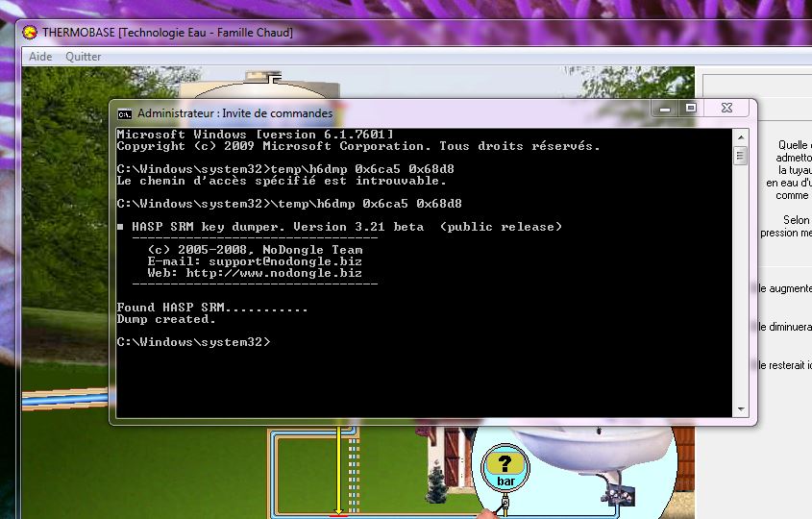Choose the 'le resterait' answer option
Image resolution: width=812 pixels, height=519 pixels.
(x=784, y=365)
